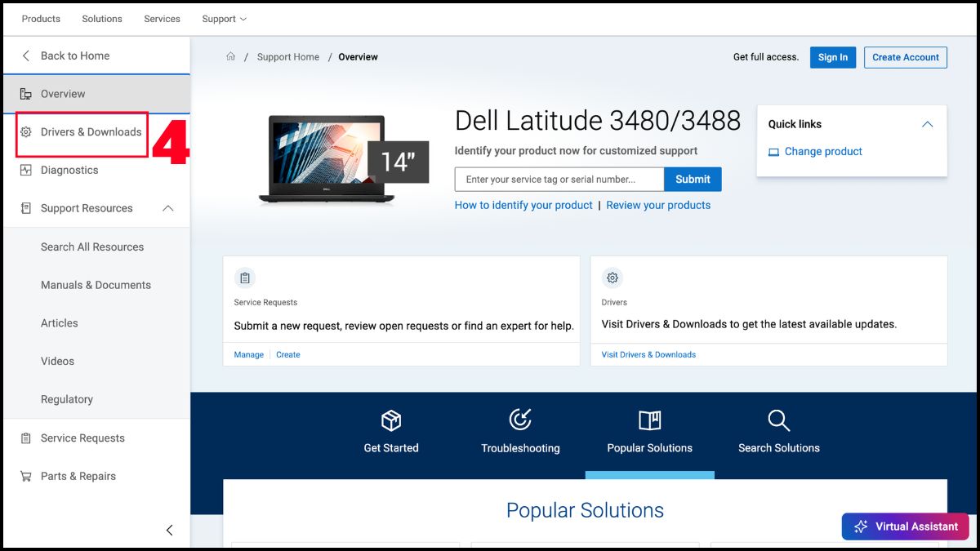This screenshot has width=980, height=551.
Task: Click the service tag input field
Action: (559, 180)
